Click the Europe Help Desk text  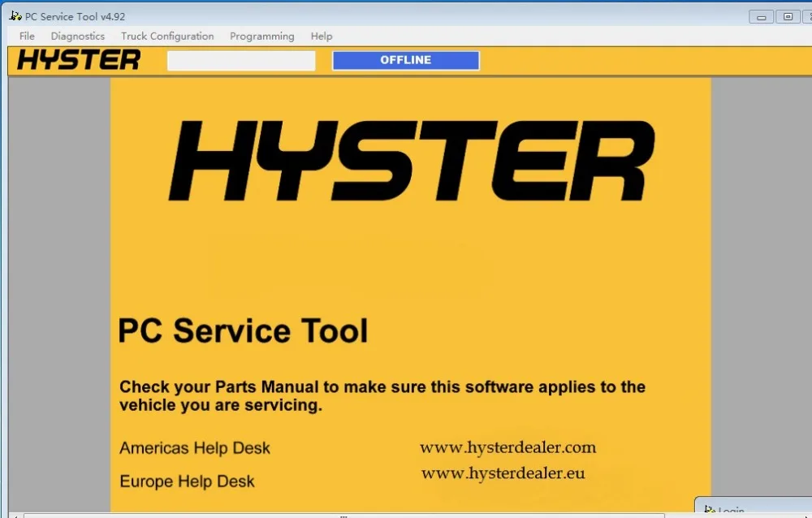187,481
